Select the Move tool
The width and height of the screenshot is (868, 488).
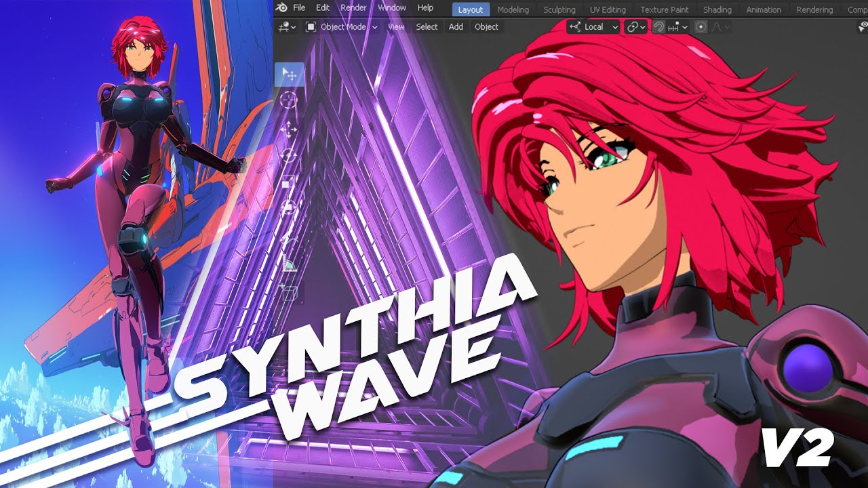[289, 129]
